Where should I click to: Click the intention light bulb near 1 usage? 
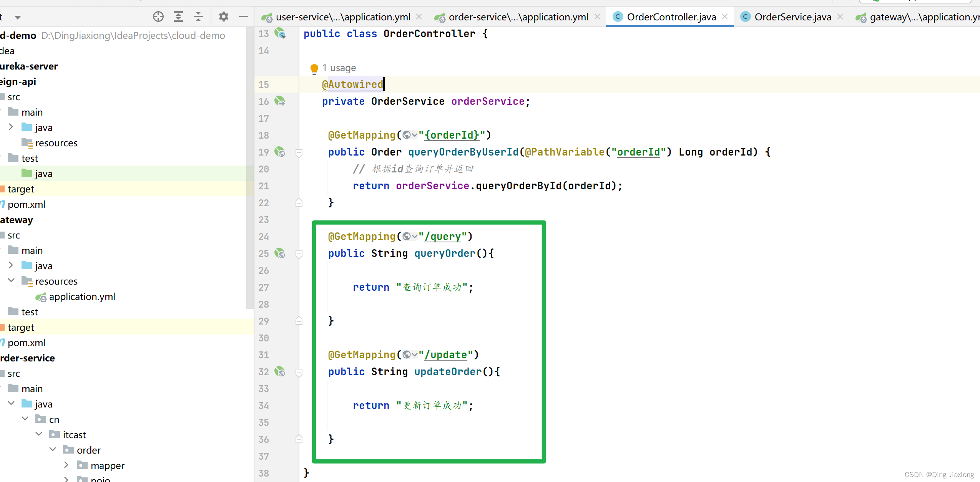314,69
